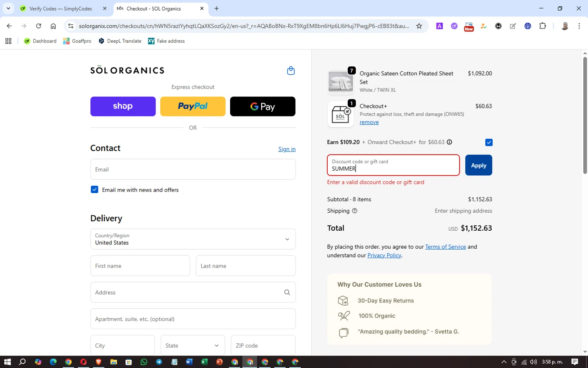
Task: Click the Apartment, suite, etc. field
Action: click(x=193, y=319)
